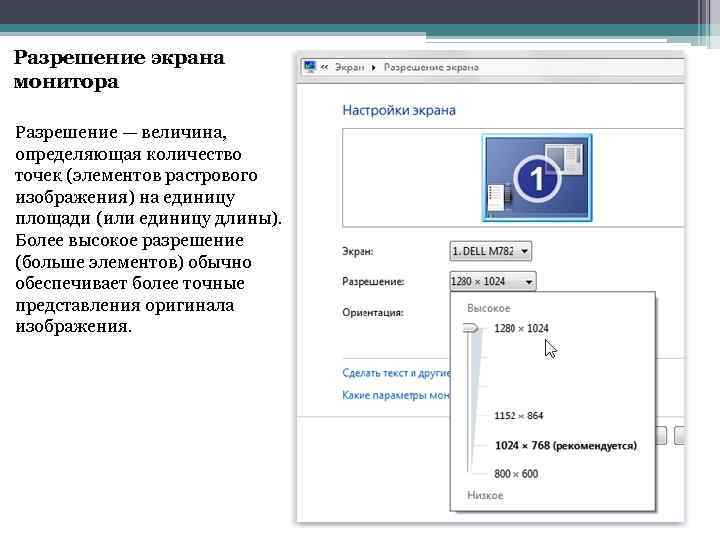
Task: Open the Какие параметры монитора link
Action: pyautogui.click(x=396, y=395)
